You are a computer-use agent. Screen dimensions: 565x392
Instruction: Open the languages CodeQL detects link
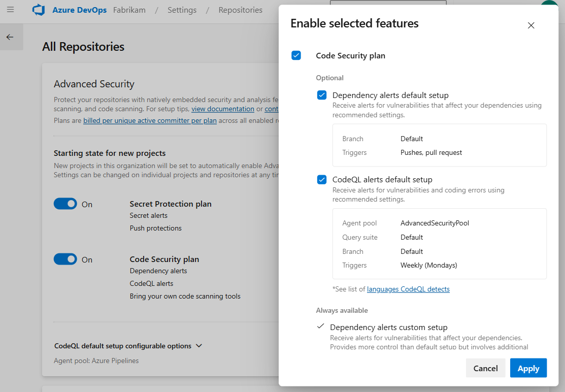point(408,289)
